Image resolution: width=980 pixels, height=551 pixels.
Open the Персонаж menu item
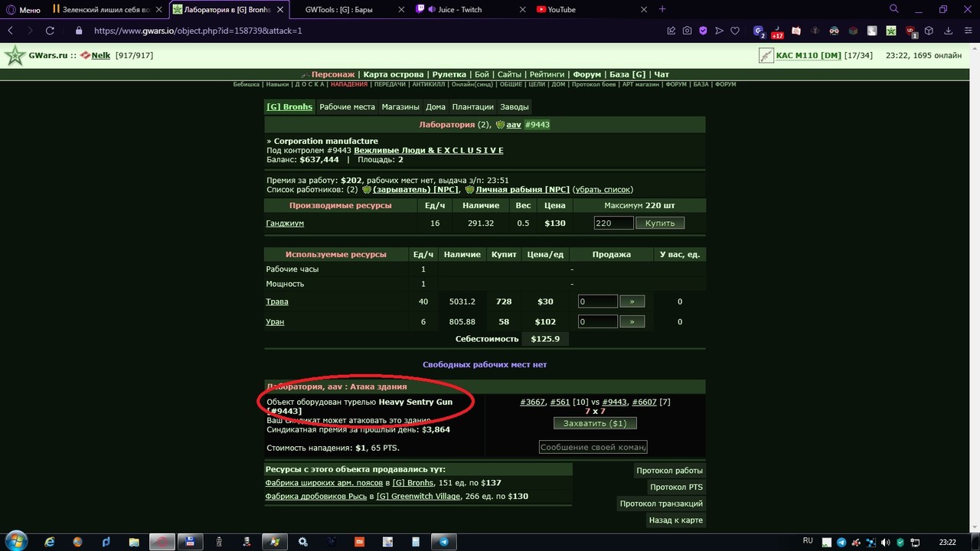pyautogui.click(x=333, y=74)
